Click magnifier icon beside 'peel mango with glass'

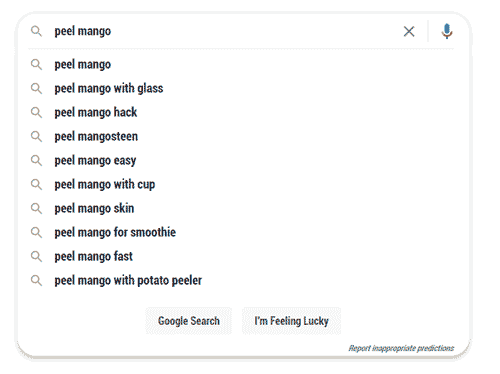point(36,89)
